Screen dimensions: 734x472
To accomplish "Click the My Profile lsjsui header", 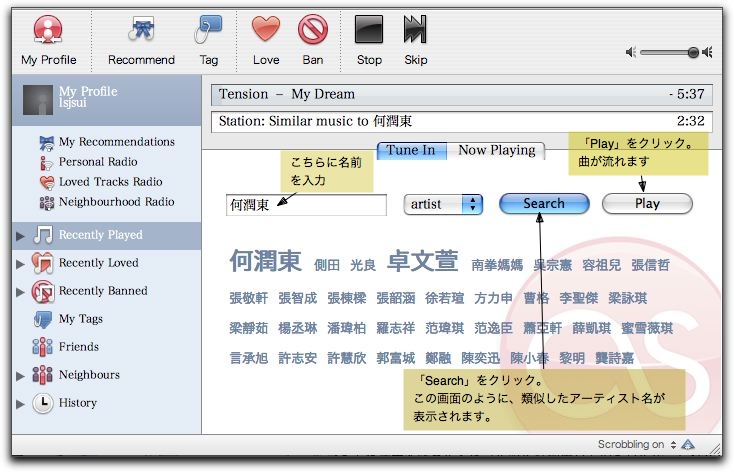I will click(x=107, y=100).
